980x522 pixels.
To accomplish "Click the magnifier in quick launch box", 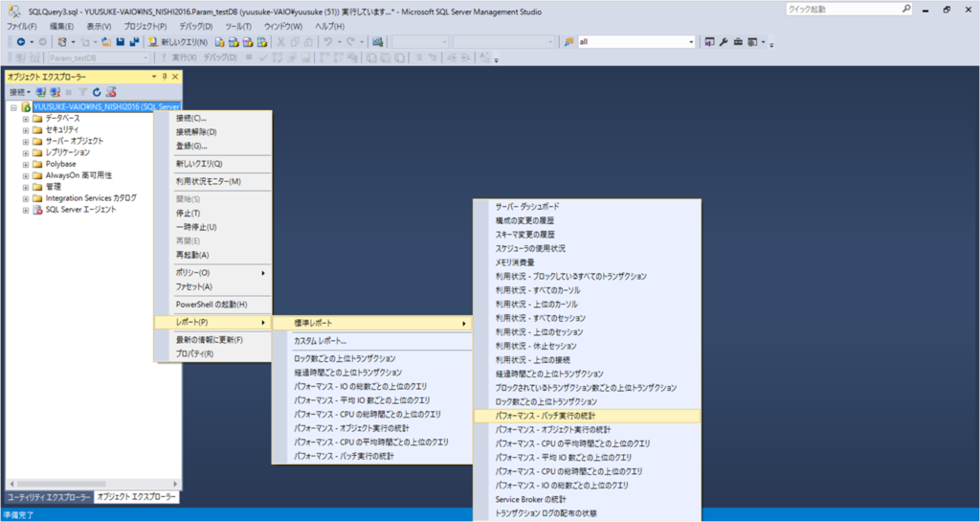I will point(907,10).
